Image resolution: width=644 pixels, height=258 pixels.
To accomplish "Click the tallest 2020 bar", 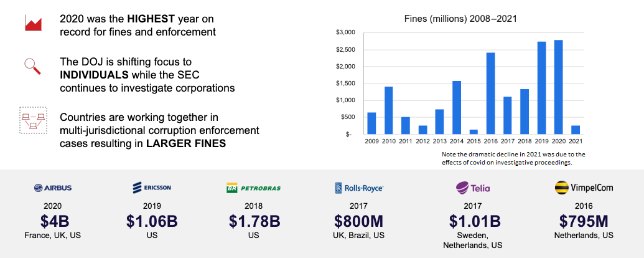I will pos(559,87).
